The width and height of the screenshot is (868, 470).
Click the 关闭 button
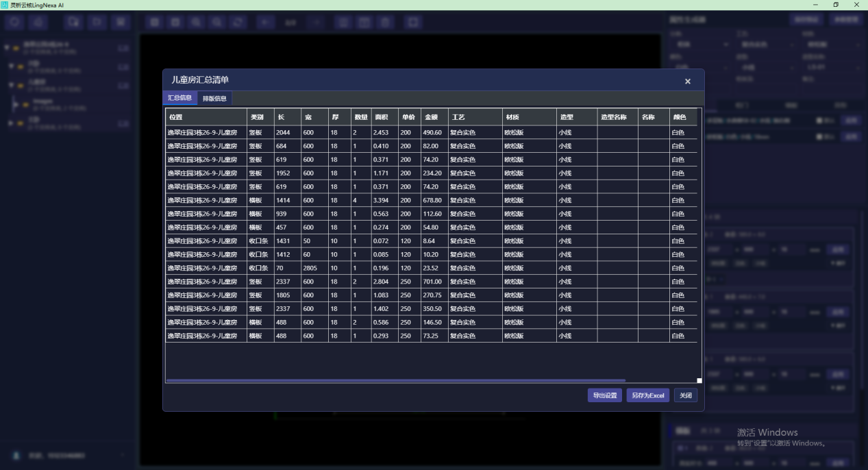(x=686, y=395)
